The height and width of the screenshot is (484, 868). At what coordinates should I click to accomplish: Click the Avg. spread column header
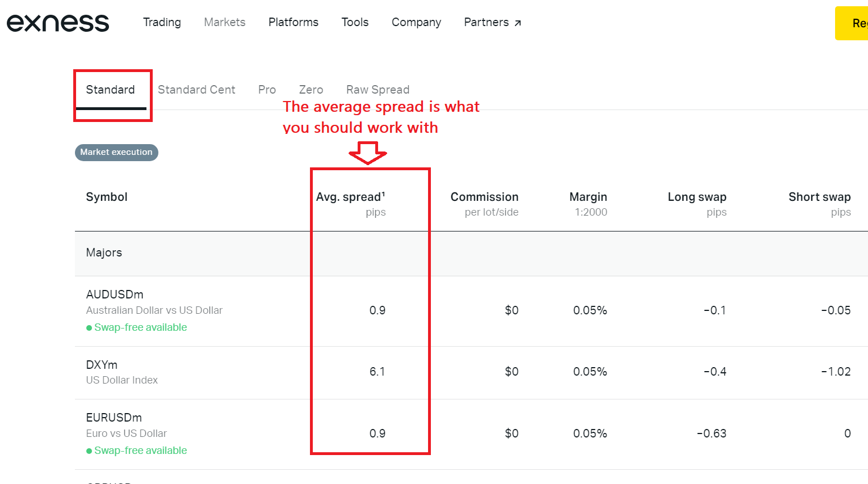[350, 197]
